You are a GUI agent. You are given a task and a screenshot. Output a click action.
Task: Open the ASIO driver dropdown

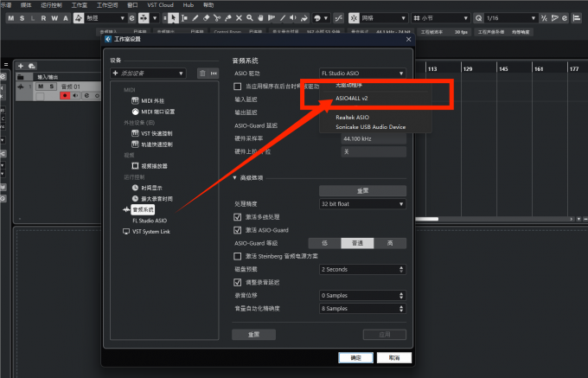[x=362, y=74]
